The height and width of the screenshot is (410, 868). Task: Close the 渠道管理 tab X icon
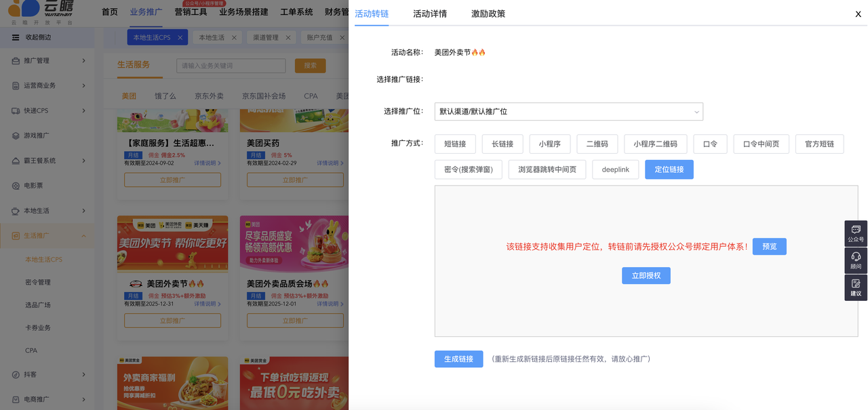tap(288, 38)
